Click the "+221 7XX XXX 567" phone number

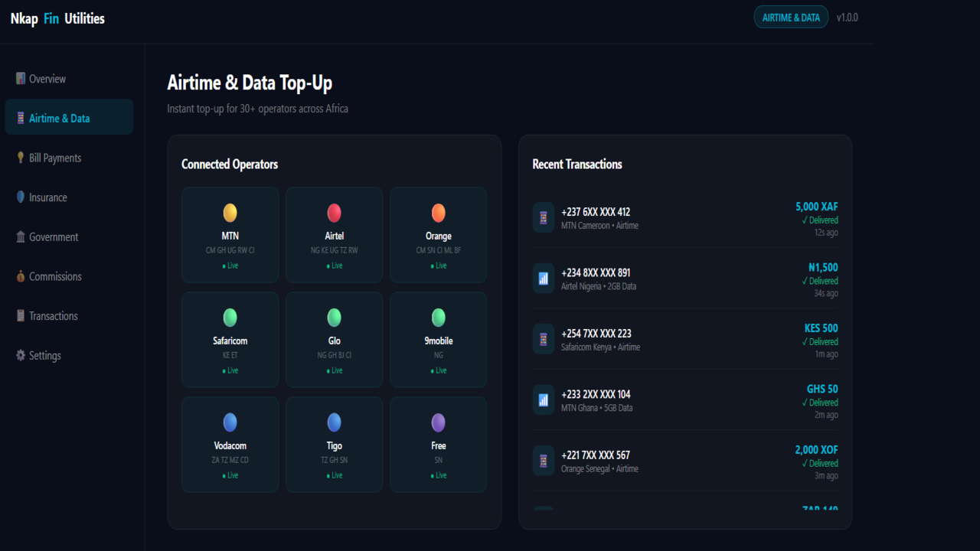(596, 455)
